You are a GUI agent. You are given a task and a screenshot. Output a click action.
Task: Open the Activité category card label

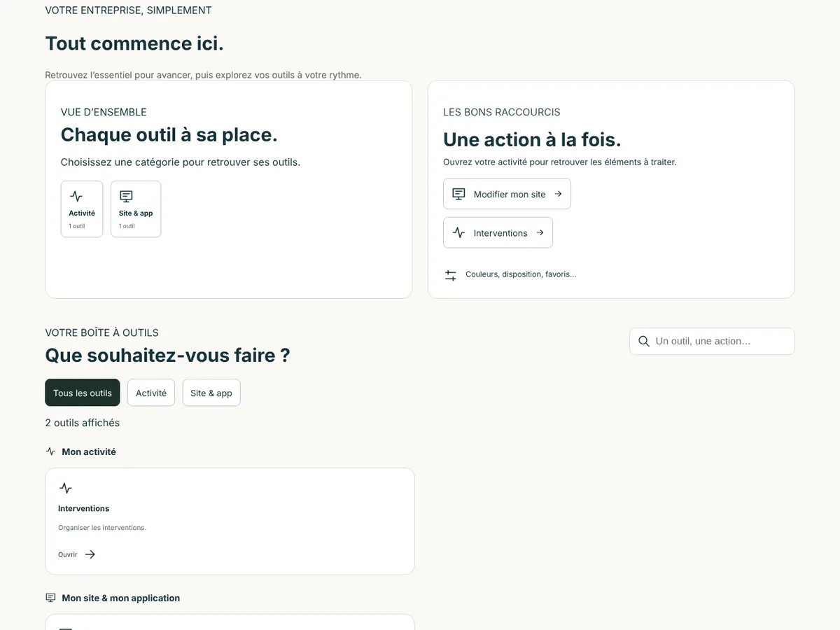[x=82, y=213]
